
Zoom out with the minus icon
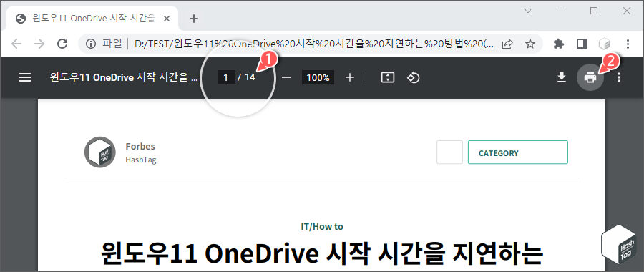pos(286,77)
